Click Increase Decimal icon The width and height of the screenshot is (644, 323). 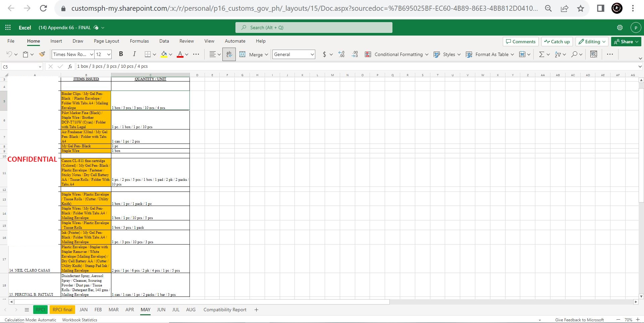[x=341, y=54]
